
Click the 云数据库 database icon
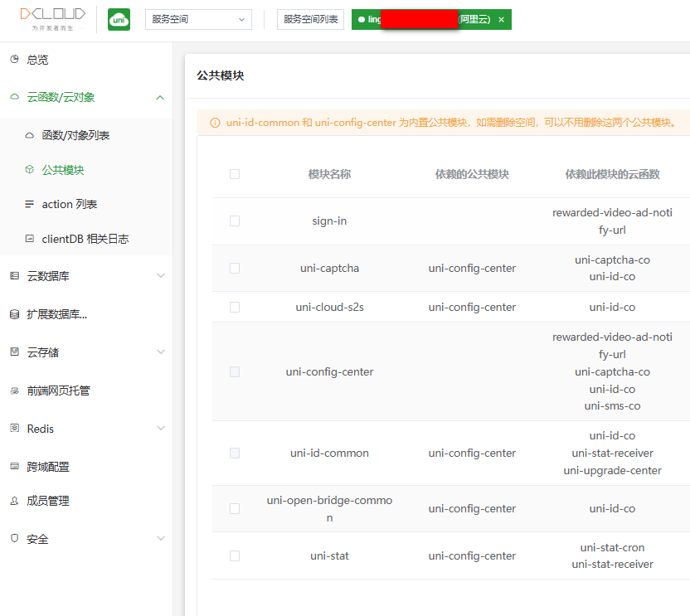14,276
